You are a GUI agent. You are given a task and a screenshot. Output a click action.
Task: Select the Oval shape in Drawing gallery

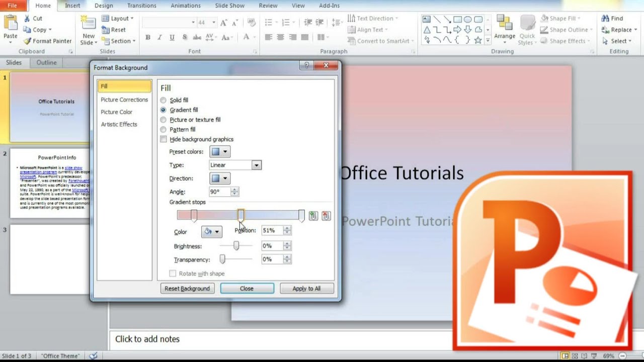(x=467, y=20)
